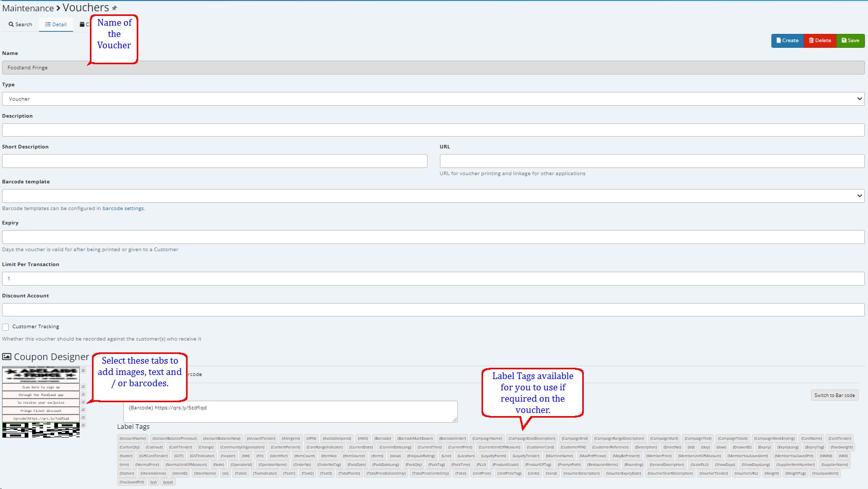
Task: Enable the Customer Tracking checkbox
Action: (6, 327)
